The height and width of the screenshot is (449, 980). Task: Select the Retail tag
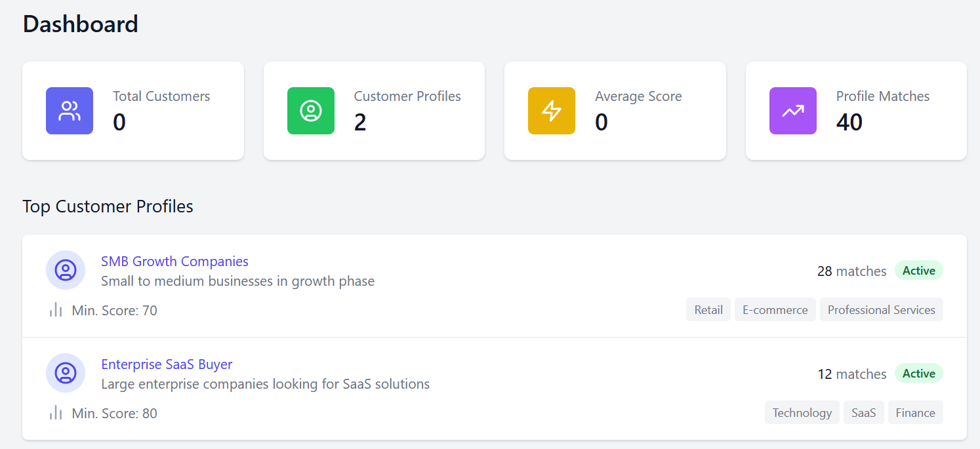pyautogui.click(x=708, y=310)
